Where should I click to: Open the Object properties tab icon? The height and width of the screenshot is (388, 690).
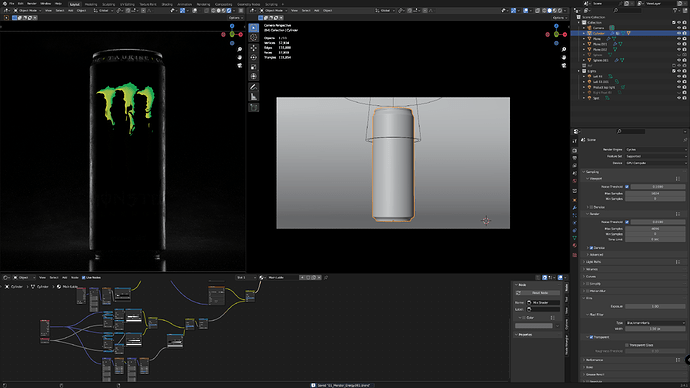pos(575,200)
